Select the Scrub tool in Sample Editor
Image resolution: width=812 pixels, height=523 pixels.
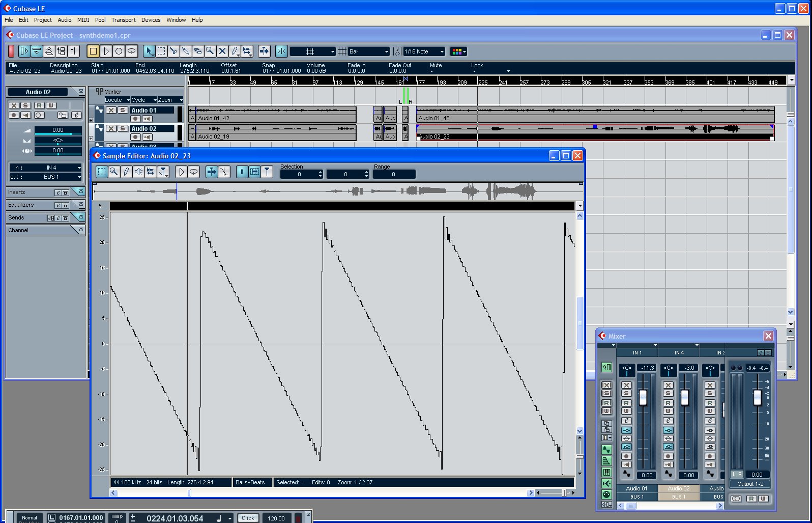pos(151,172)
